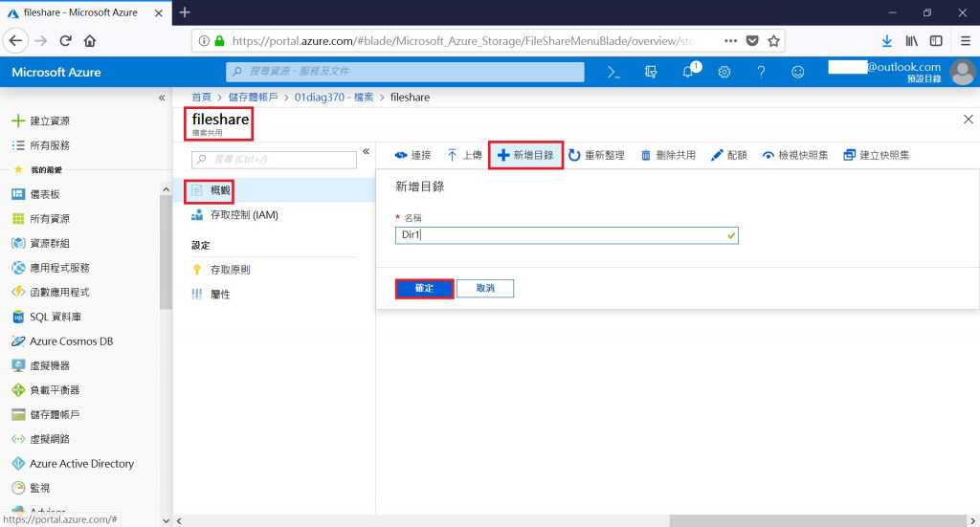The image size is (980, 527).
Task: Click 重新整理 refresh in toolbar
Action: (x=596, y=156)
